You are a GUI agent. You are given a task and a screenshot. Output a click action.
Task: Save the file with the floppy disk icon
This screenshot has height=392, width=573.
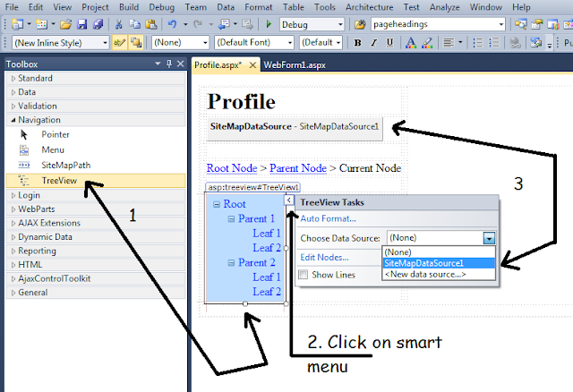81,24
